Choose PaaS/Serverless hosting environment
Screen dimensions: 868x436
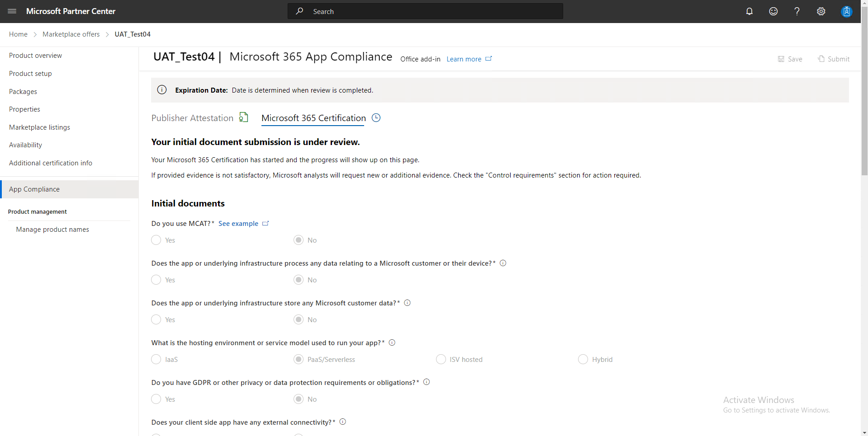pos(299,359)
